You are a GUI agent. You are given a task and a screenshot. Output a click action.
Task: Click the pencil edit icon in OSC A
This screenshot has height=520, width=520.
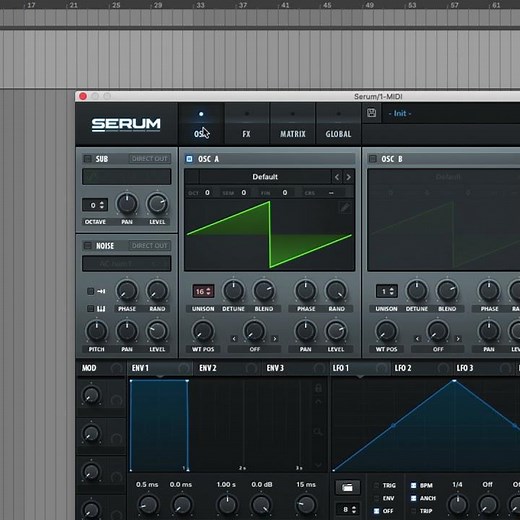point(345,208)
